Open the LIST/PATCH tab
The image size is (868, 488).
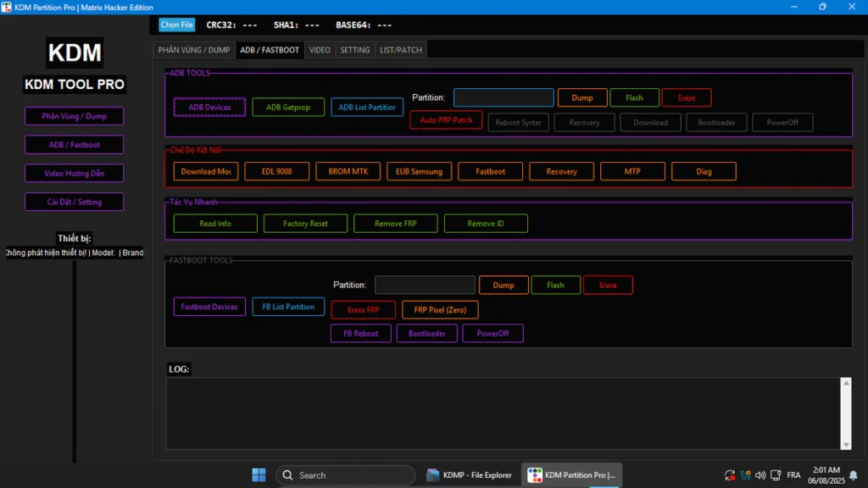[400, 50]
